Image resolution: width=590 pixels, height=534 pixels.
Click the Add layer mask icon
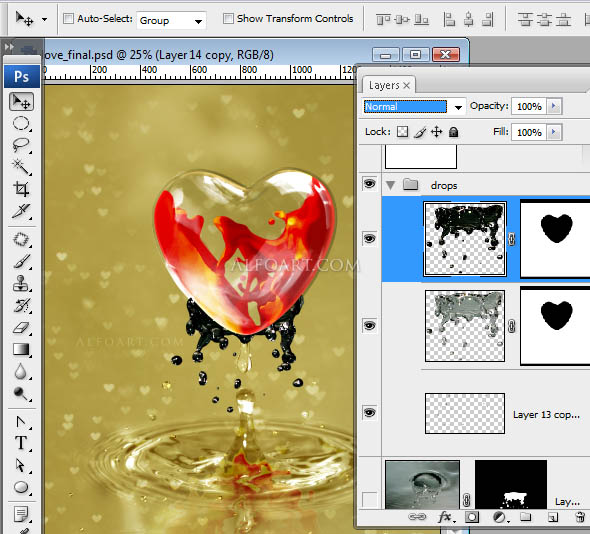tap(472, 517)
